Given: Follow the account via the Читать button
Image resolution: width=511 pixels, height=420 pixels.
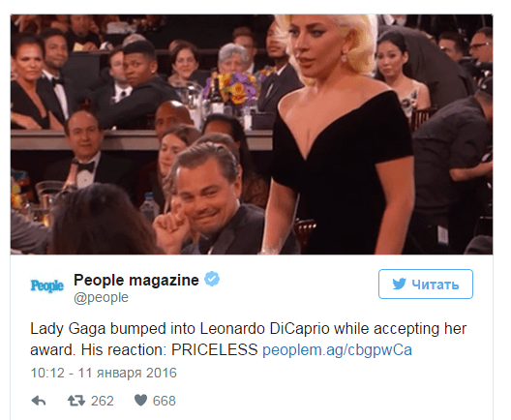Looking at the screenshot, I should (x=426, y=284).
